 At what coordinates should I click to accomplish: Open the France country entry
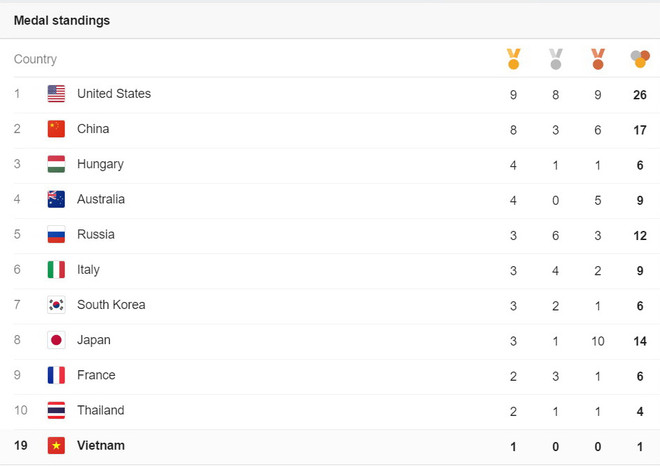click(96, 375)
